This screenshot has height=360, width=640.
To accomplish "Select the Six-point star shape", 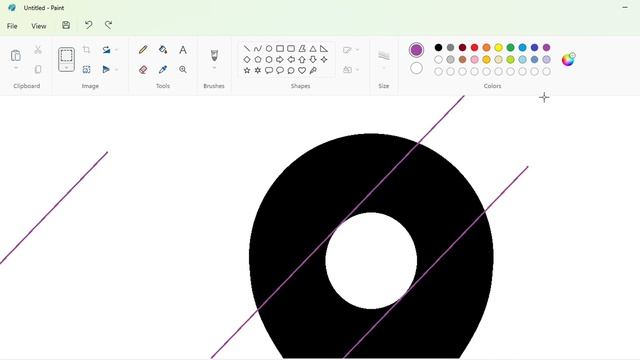I will (258, 71).
